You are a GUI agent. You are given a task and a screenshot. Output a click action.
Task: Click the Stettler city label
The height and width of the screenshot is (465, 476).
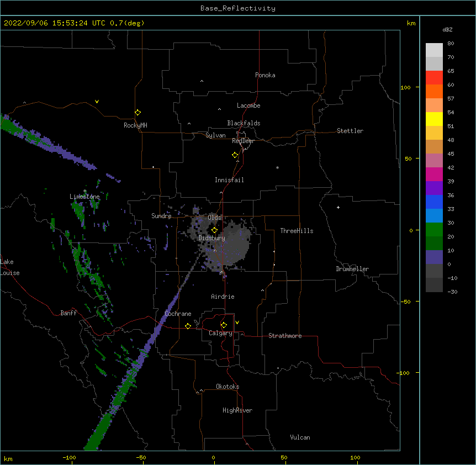pos(350,131)
